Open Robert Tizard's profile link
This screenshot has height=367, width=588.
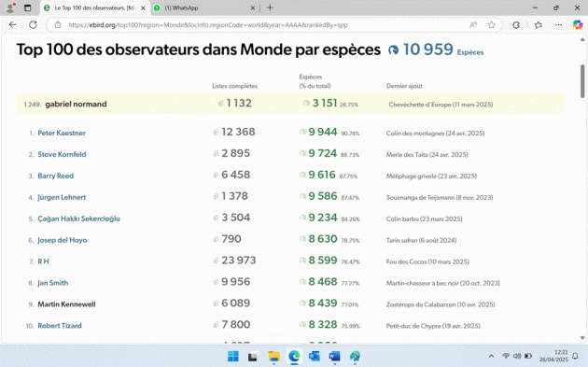(60, 326)
